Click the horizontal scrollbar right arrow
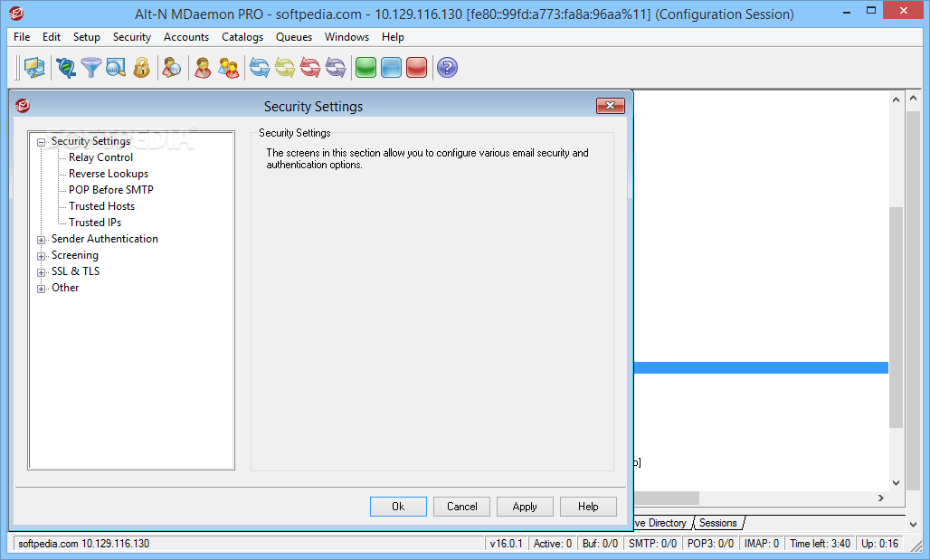 [x=881, y=498]
